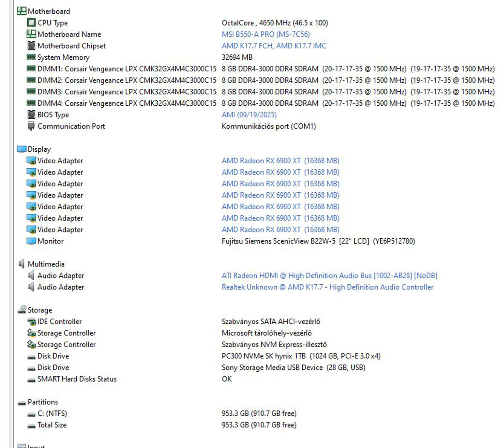Click the CPU Type chip icon

[x=31, y=22]
